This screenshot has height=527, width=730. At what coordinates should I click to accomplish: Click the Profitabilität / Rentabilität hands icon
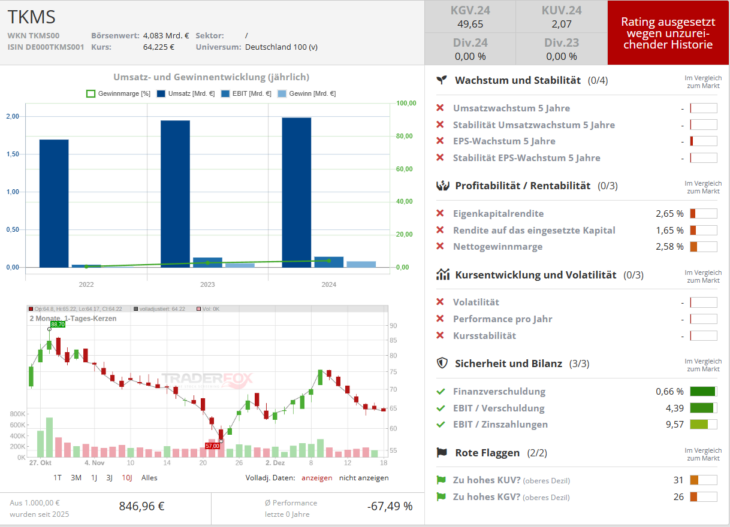pos(441,185)
